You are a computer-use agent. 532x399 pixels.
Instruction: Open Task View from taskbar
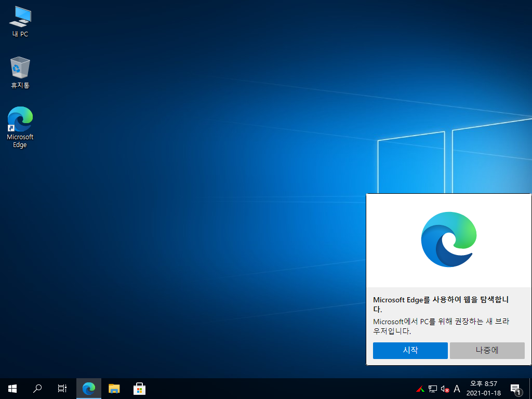tap(62, 389)
